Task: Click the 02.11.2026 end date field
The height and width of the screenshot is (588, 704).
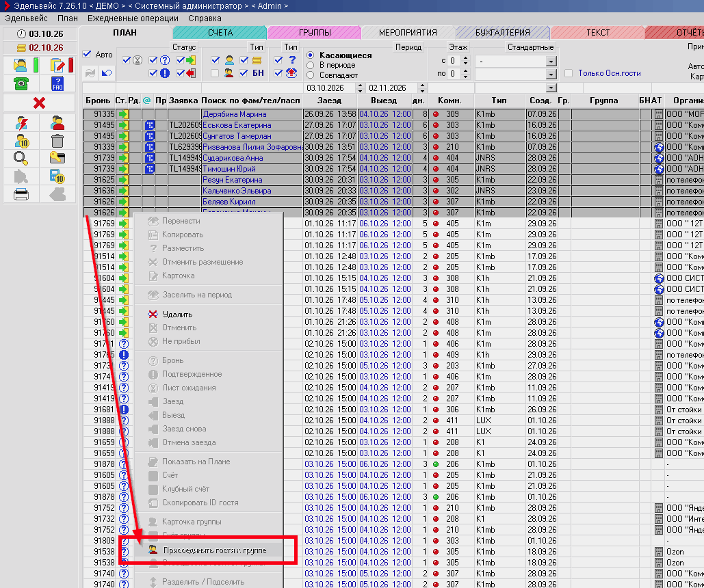Action: pyautogui.click(x=391, y=88)
